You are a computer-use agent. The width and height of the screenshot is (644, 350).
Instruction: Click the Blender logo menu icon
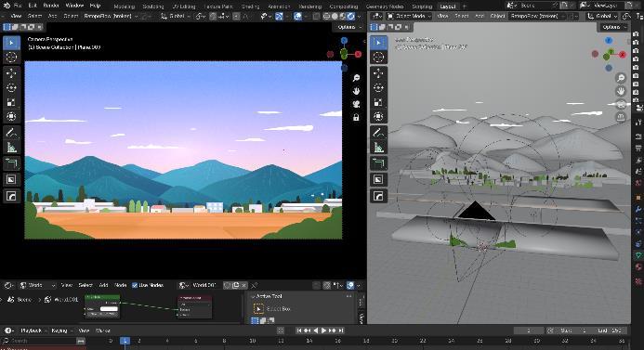[x=7, y=6]
